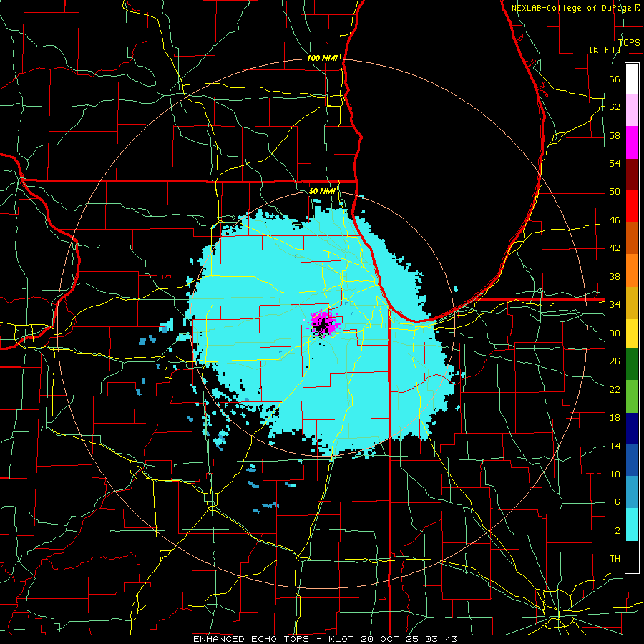Click the "TOPS" legend heading
Screen dimensions: 644x644
coord(629,42)
